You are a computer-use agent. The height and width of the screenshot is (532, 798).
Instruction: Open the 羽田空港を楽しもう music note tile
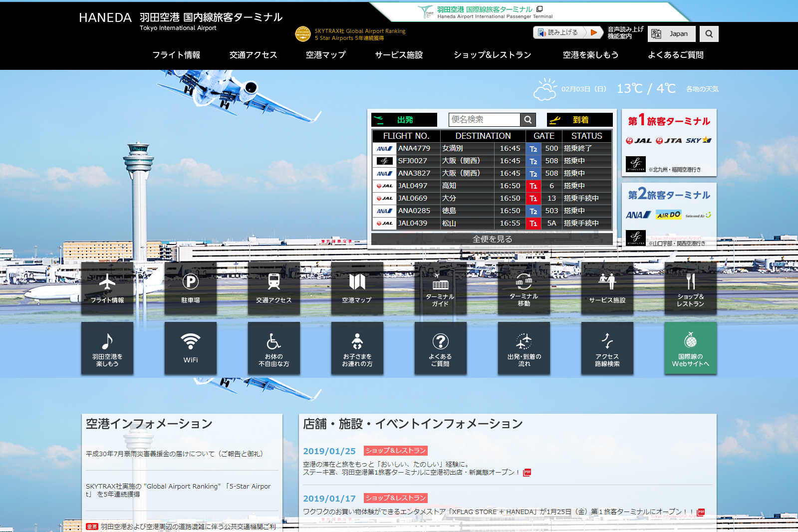pyautogui.click(x=107, y=348)
